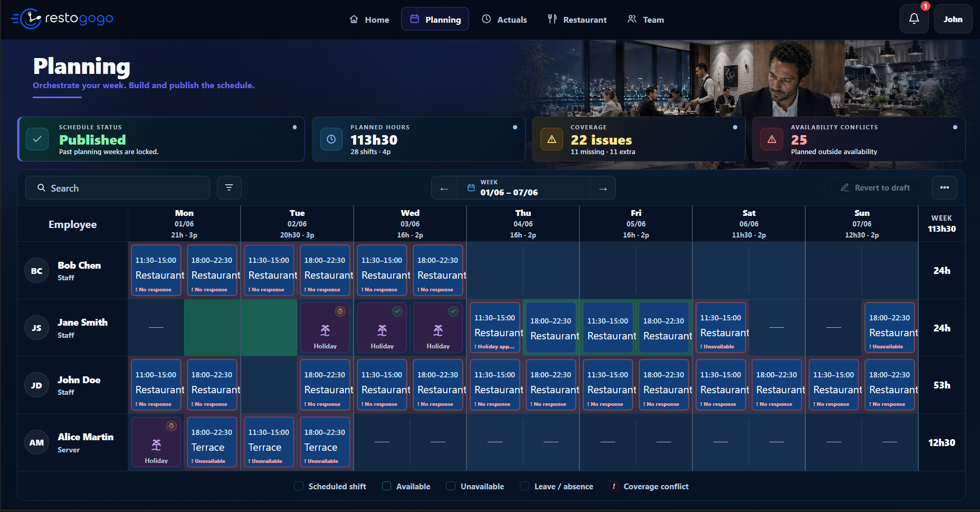This screenshot has height=512, width=980.
Task: Expand the Availability Conflicts card
Action: [x=859, y=139]
